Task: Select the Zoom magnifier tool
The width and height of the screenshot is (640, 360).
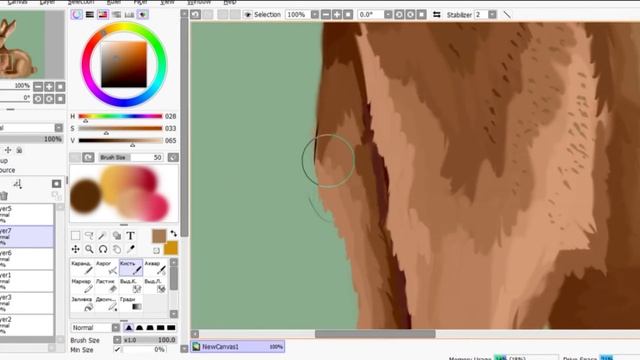Action: coord(89,249)
